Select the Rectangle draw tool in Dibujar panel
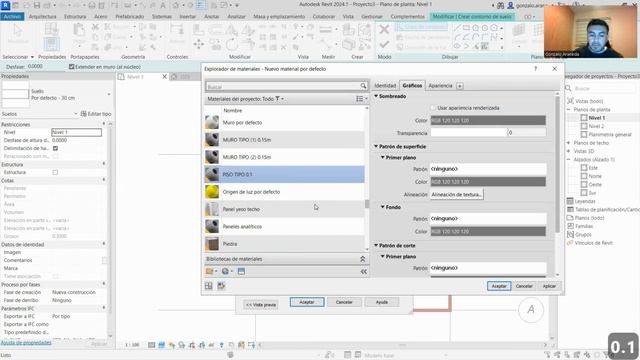 tap(466, 28)
